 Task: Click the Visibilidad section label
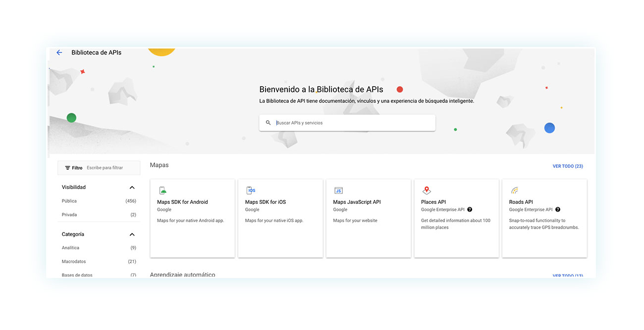pyautogui.click(x=74, y=188)
